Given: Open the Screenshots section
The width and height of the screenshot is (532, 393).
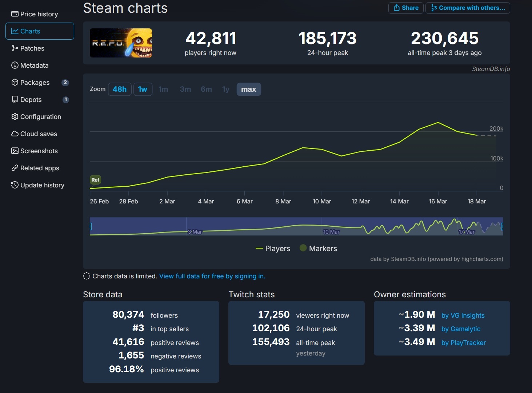Looking at the screenshot, I should [x=39, y=151].
